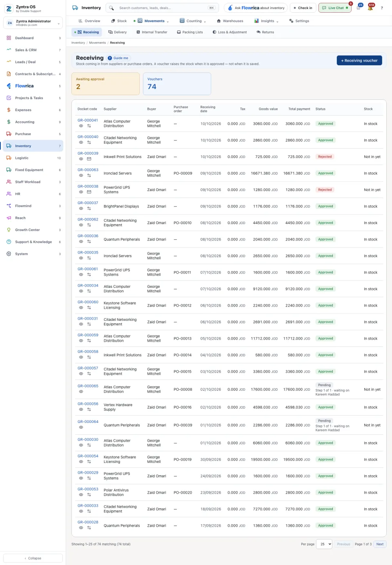This screenshot has width=392, height=565.
Task: Open the tasks checklist icon in header
Action: click(x=358, y=8)
